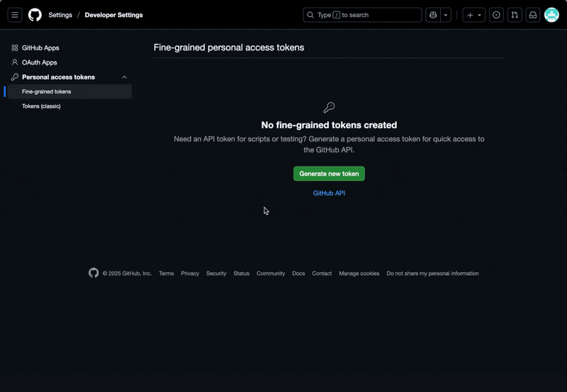Open the Community footer link
567x392 pixels.
click(271, 274)
